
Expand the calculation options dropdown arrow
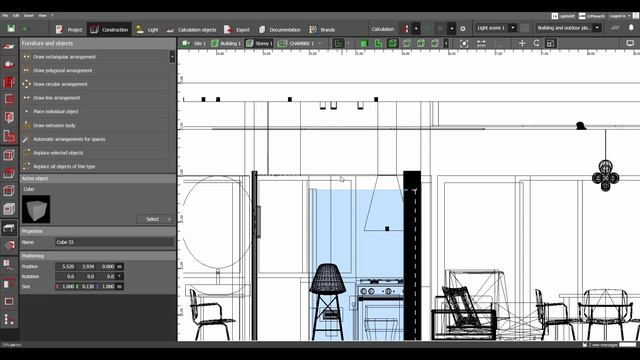(x=416, y=29)
